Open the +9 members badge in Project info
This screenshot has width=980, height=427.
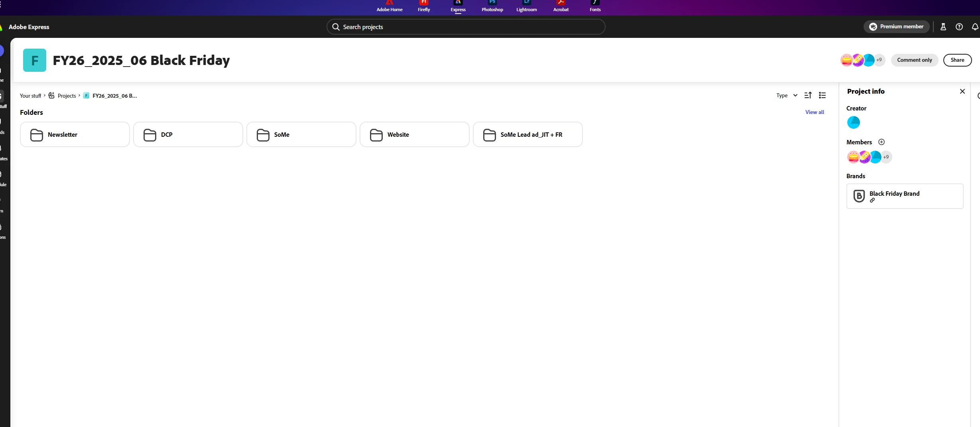[x=886, y=157]
